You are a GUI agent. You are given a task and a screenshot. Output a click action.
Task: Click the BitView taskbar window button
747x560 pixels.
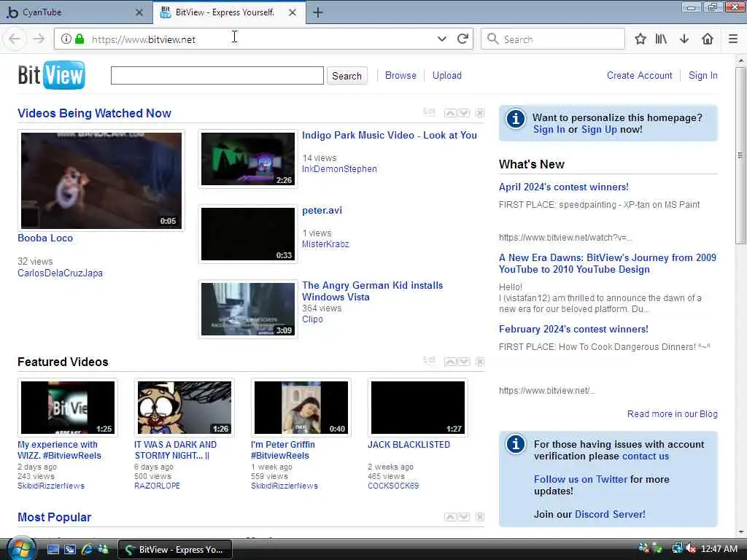[x=175, y=550]
